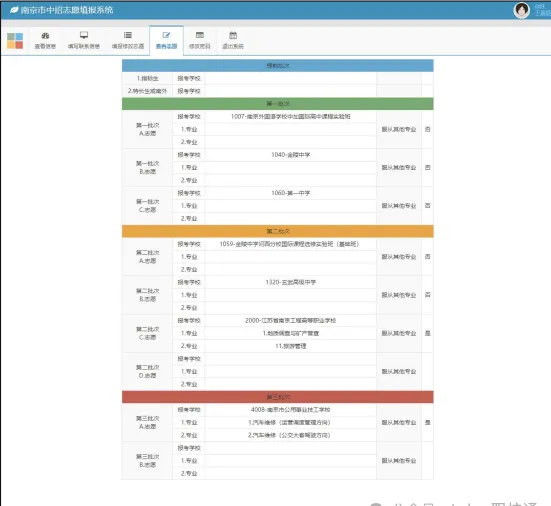551x506 pixels.
Task: Click the 第一批次 C志愿 label cell
Action: pos(148,206)
